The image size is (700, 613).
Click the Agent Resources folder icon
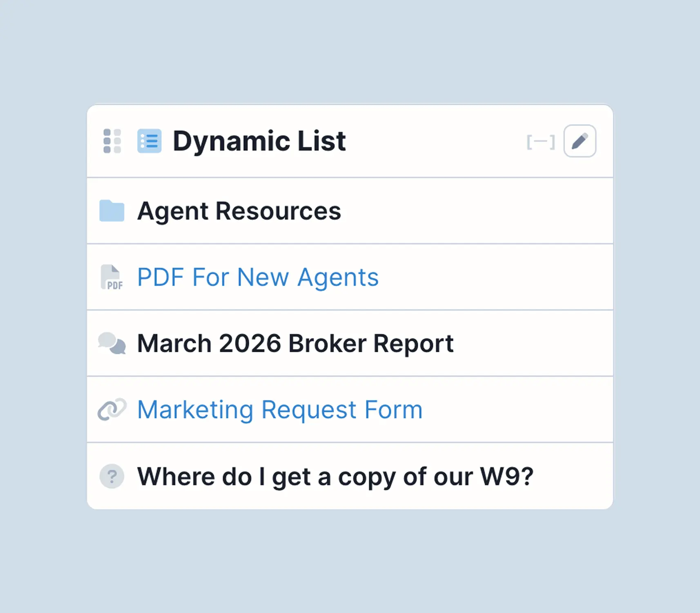tap(112, 211)
